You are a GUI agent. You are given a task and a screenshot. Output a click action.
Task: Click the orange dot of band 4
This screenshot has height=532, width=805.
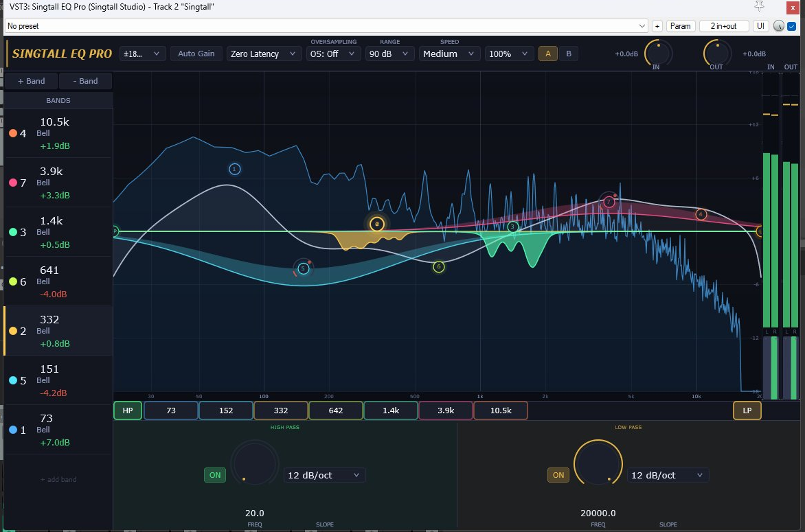(x=13, y=133)
